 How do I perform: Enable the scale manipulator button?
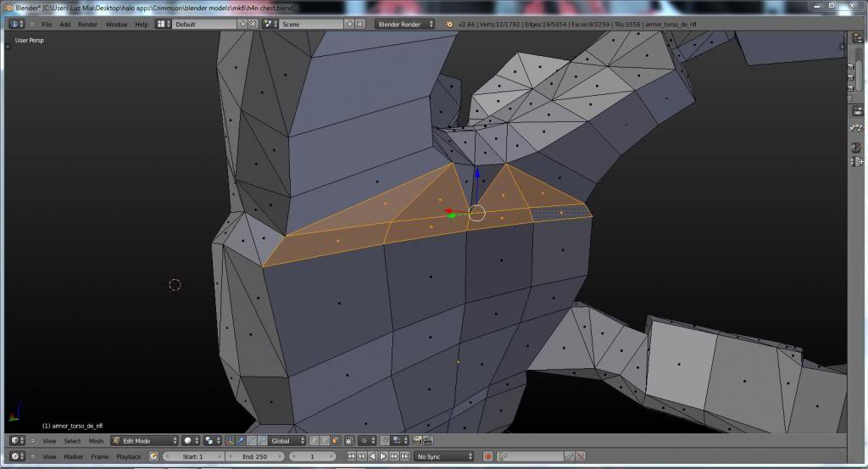coord(262,441)
